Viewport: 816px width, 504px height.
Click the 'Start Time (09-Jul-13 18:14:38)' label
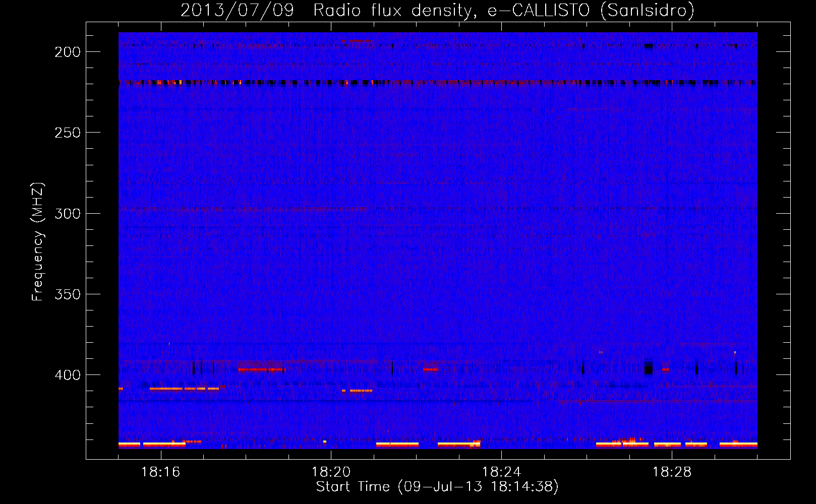437,487
